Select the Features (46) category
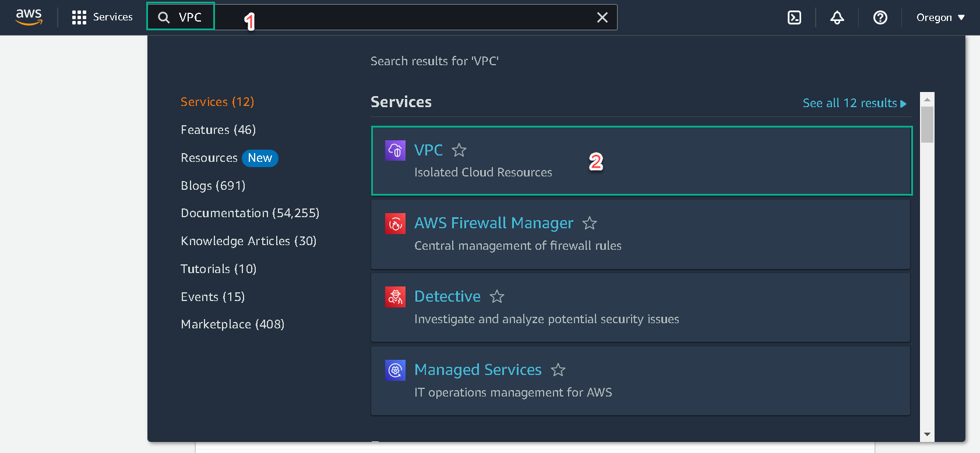 (x=218, y=130)
